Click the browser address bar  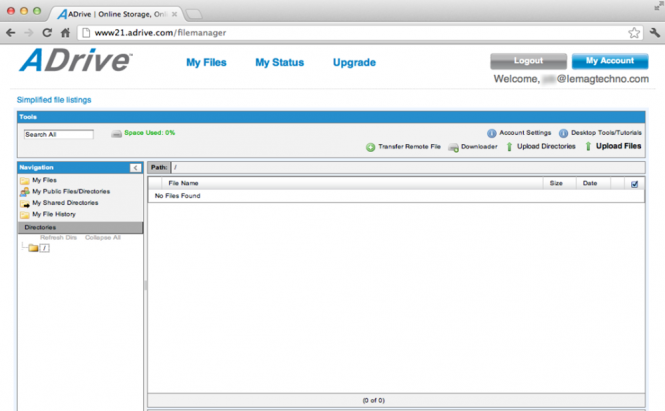(x=360, y=33)
